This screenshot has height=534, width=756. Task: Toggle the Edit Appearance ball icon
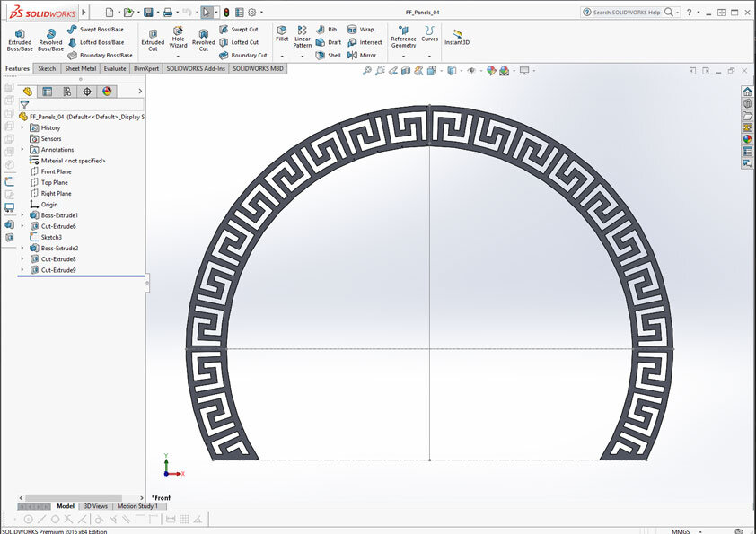(491, 71)
